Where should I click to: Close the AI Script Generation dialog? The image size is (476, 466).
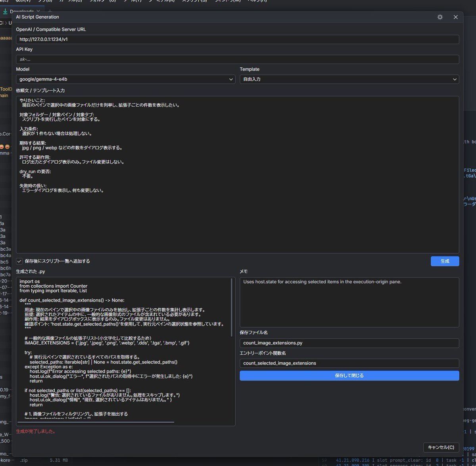point(455,17)
